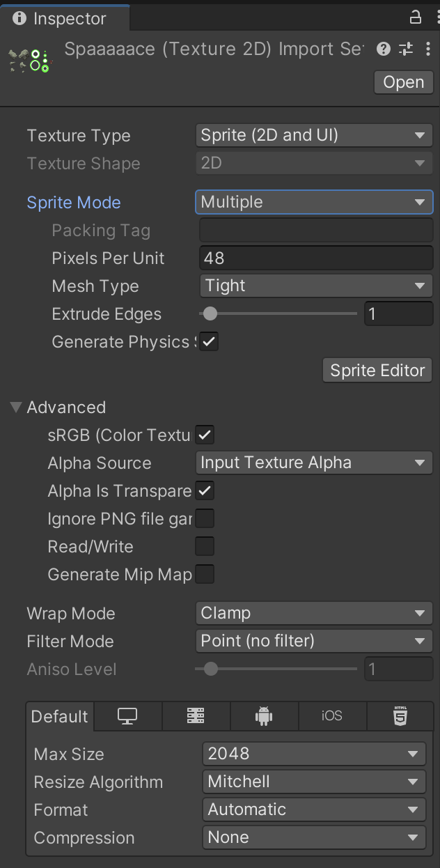Viewport: 440px width, 868px height.
Task: Switch to the Android platform tab
Action: pos(263,716)
